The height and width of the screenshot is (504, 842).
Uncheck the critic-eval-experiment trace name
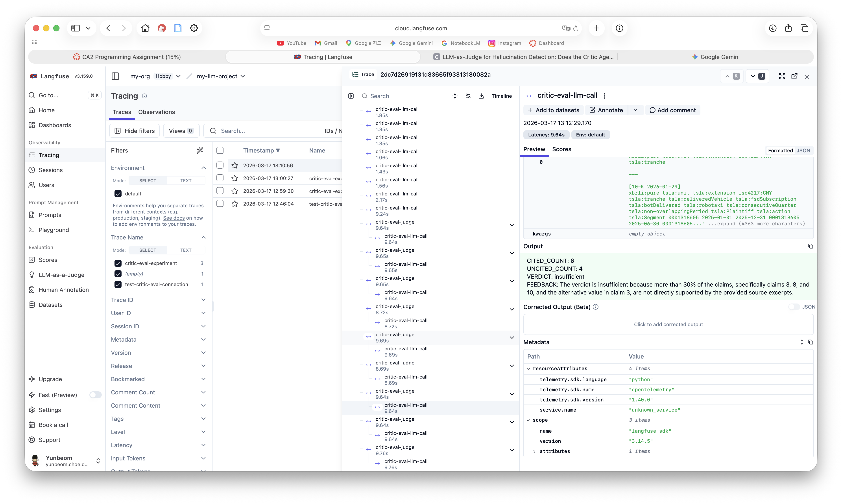pyautogui.click(x=118, y=263)
